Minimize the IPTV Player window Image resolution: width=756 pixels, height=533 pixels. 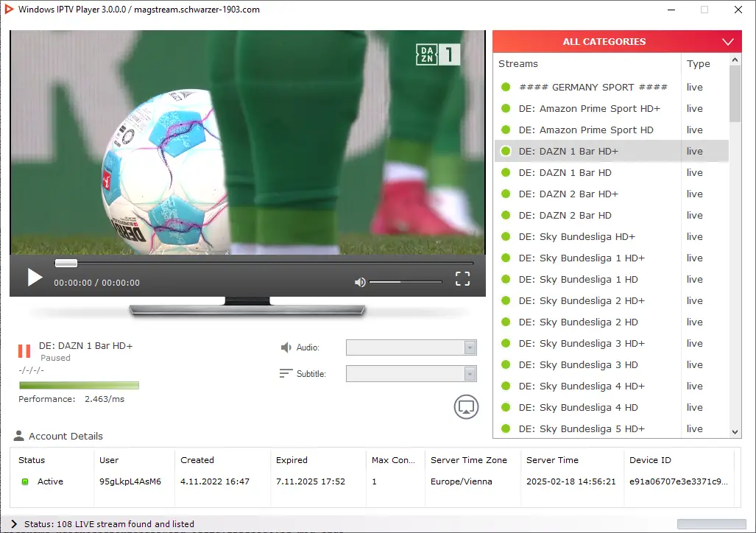click(x=671, y=10)
